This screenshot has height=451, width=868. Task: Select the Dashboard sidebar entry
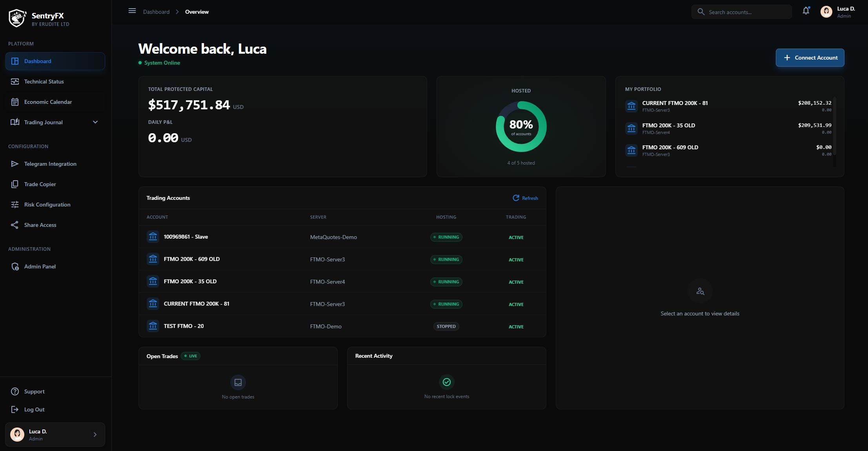[x=38, y=61]
